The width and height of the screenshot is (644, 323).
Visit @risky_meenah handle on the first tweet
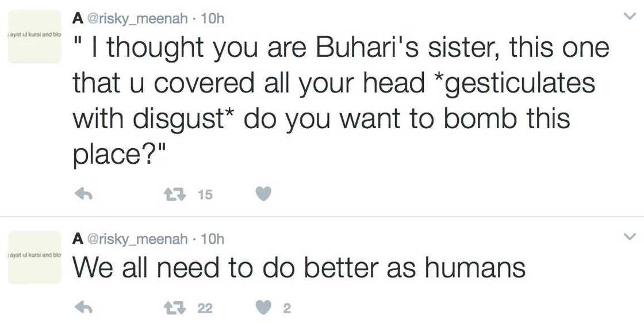tap(137, 19)
